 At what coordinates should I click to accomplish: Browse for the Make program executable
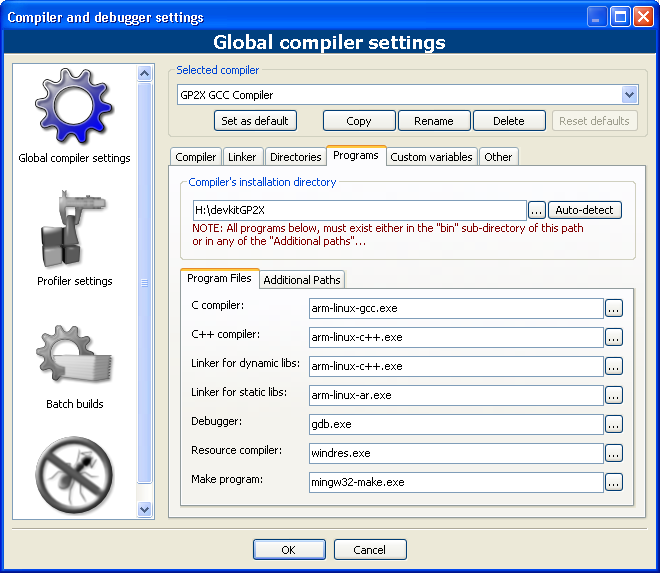(614, 482)
